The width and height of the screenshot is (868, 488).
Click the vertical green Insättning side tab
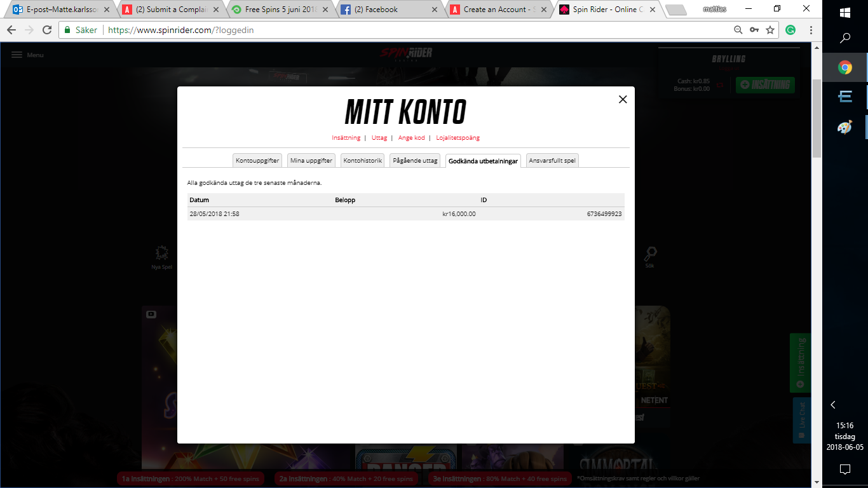(x=800, y=363)
